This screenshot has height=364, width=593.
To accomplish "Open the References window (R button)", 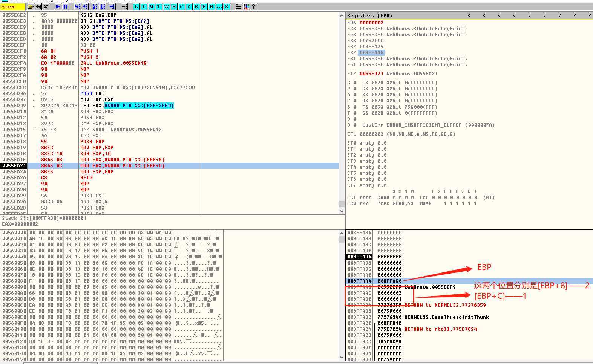I will [x=211, y=6].
